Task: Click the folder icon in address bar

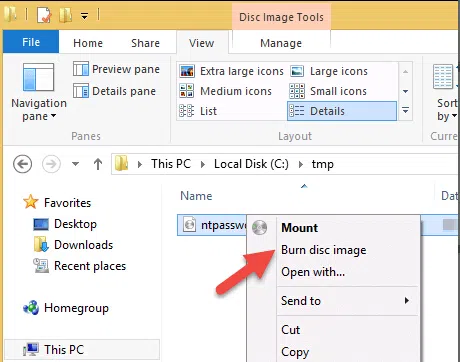Action: pyautogui.click(x=122, y=163)
